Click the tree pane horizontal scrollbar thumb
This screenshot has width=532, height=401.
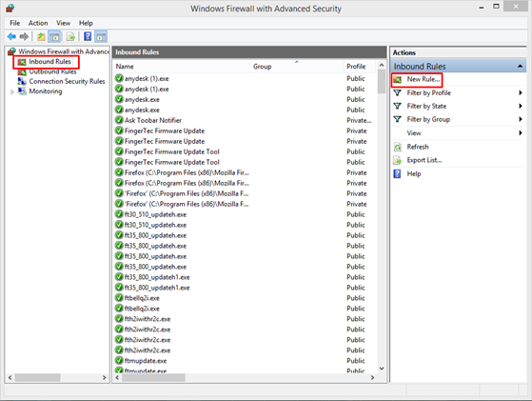(x=38, y=377)
